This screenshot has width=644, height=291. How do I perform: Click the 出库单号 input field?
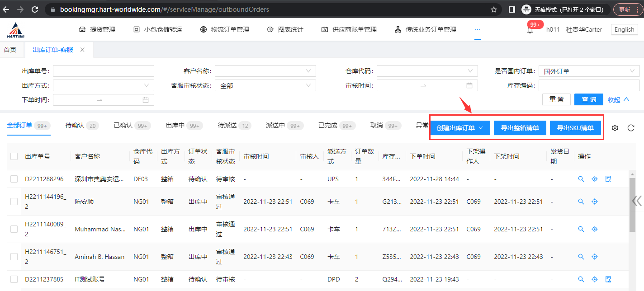pos(104,71)
